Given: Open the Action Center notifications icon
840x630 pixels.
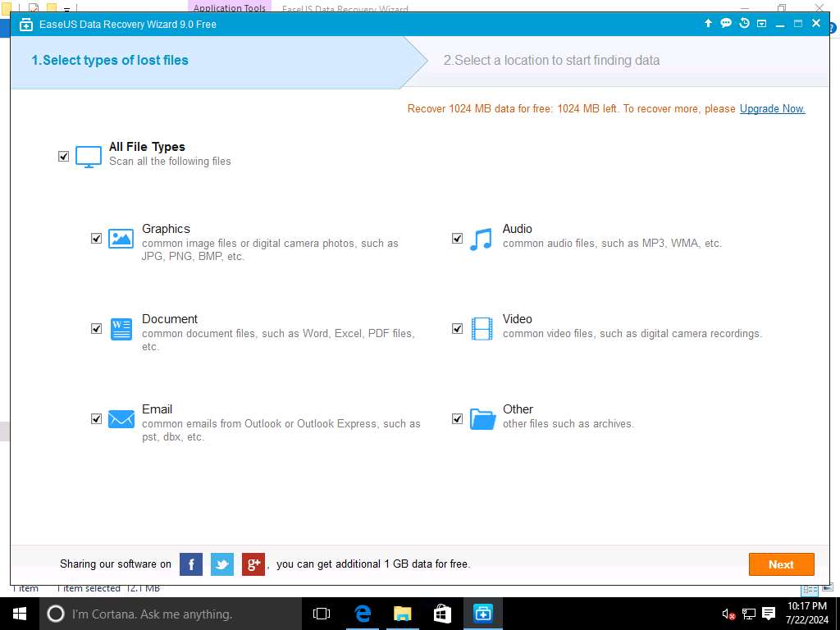Looking at the screenshot, I should [x=769, y=614].
